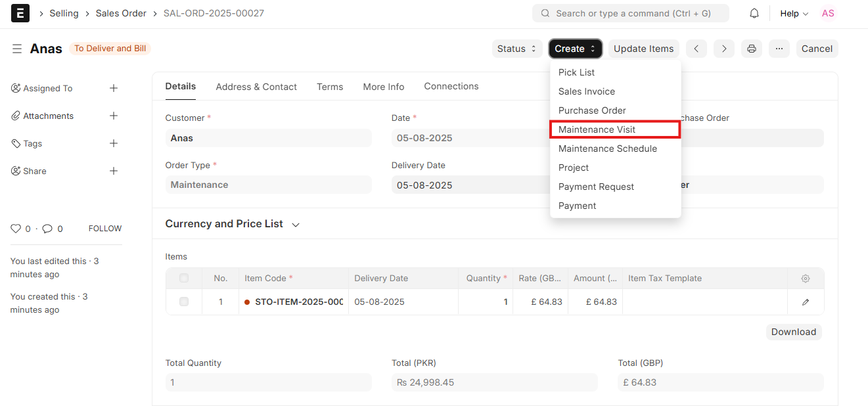Click the heart like icon

pos(16,229)
